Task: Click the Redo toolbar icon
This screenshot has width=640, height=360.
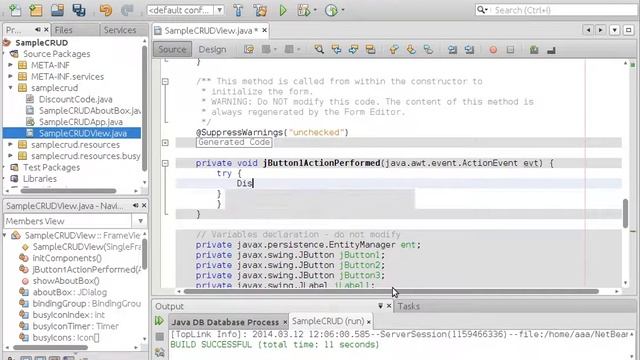Action: 127,10
